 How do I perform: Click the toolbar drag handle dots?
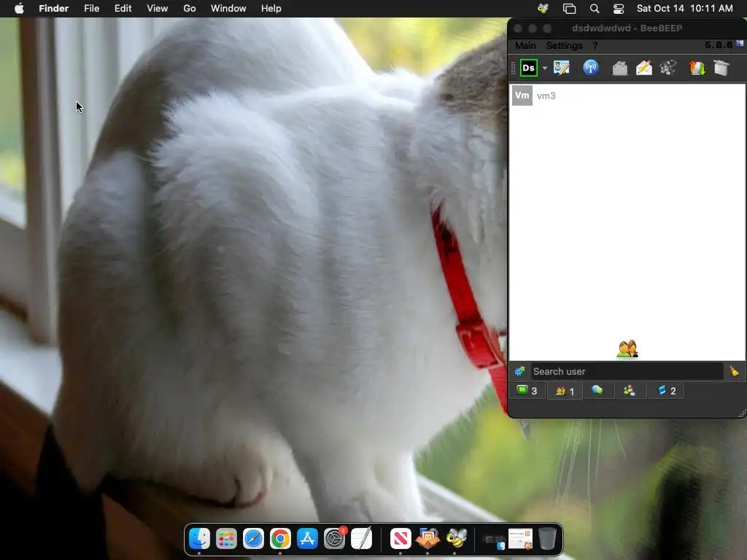pos(513,68)
